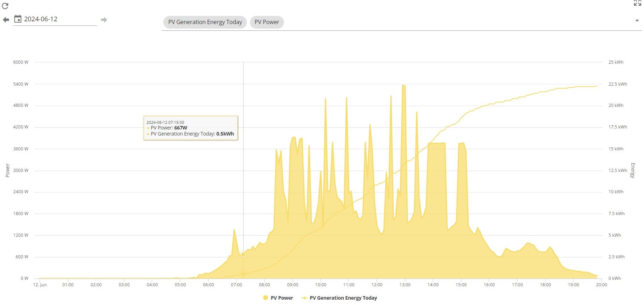Click the 04:00 time axis label
The image size is (644, 305).
coord(152,285)
